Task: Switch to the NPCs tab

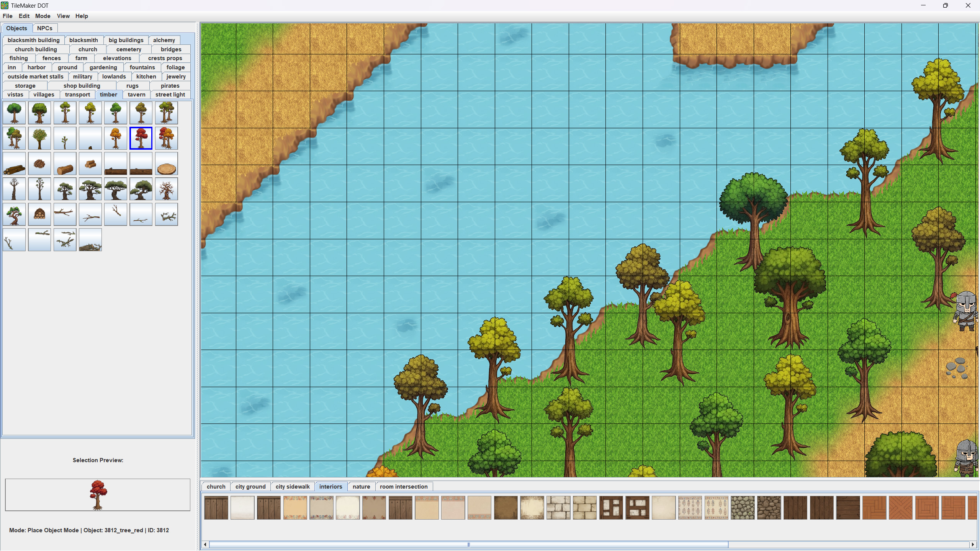Action: click(x=44, y=28)
